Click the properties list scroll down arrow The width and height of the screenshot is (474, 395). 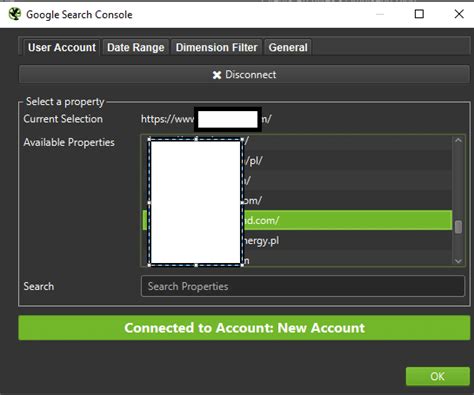pyautogui.click(x=458, y=261)
